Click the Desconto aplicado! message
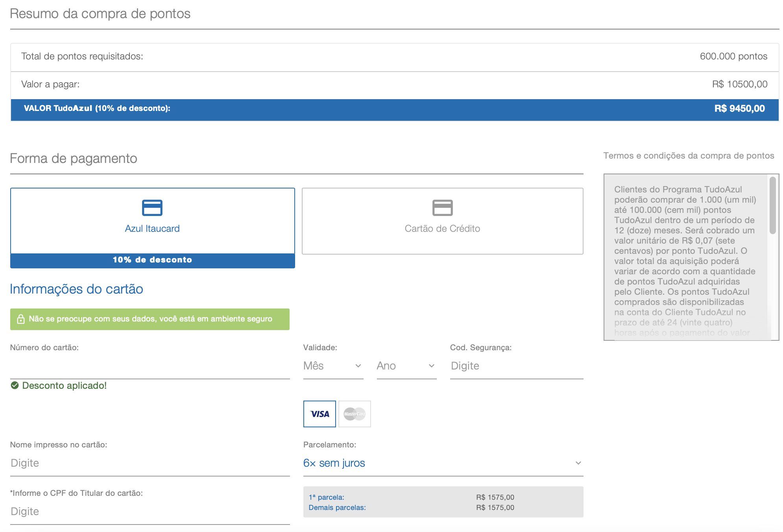 (x=64, y=386)
